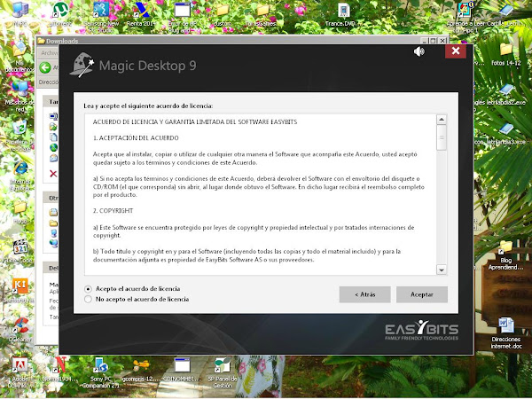Click the 'Aceptar' button
This screenshot has width=532, height=399.
[422, 294]
